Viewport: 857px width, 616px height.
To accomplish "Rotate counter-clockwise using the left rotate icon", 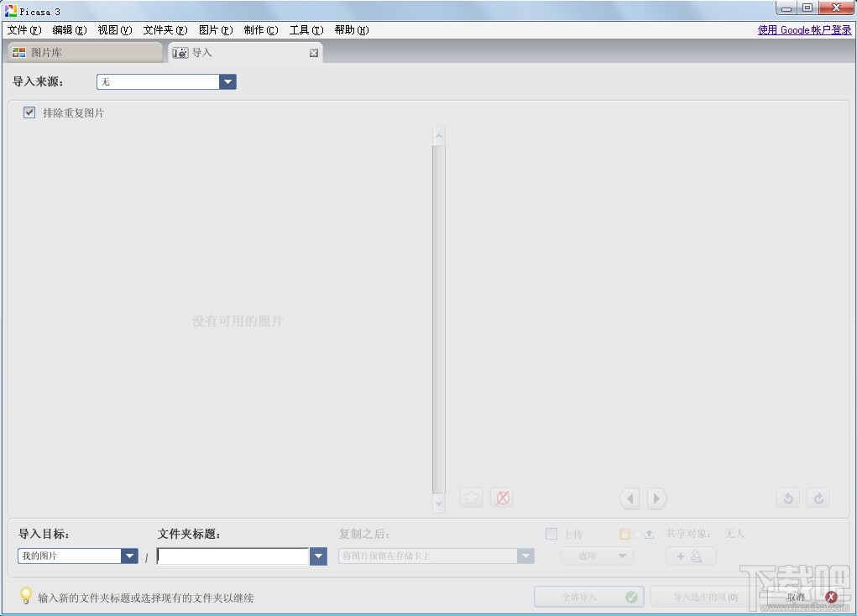I will [x=787, y=497].
